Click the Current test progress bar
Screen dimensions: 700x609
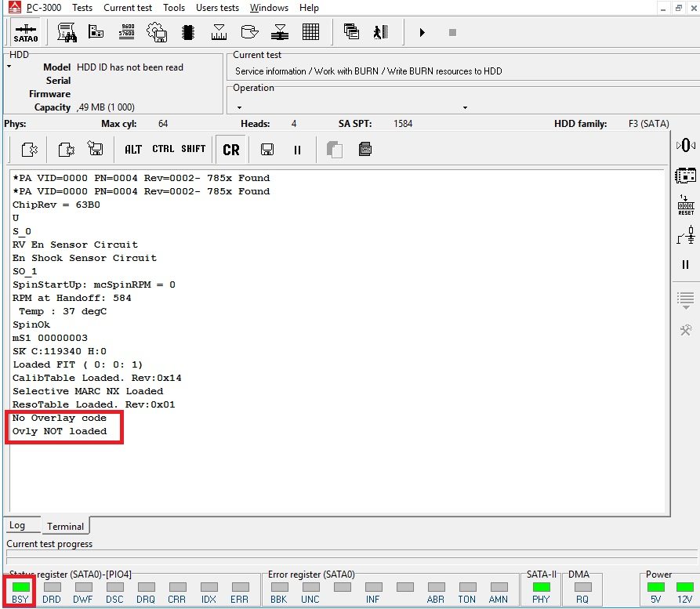352,557
